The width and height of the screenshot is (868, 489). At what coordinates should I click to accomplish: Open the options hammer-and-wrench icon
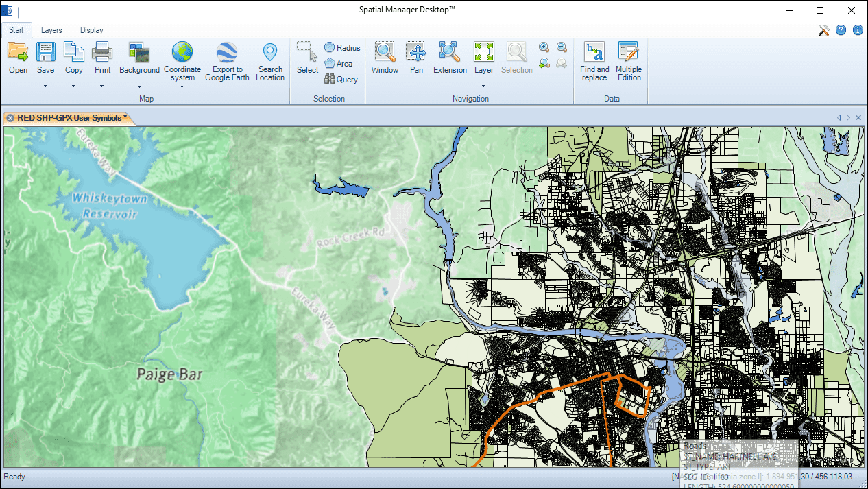click(x=824, y=30)
